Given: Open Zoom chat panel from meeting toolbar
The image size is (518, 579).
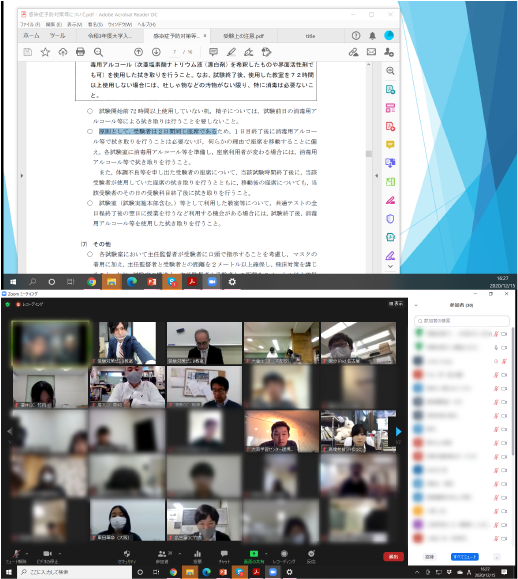Looking at the screenshot, I should [x=224, y=556].
